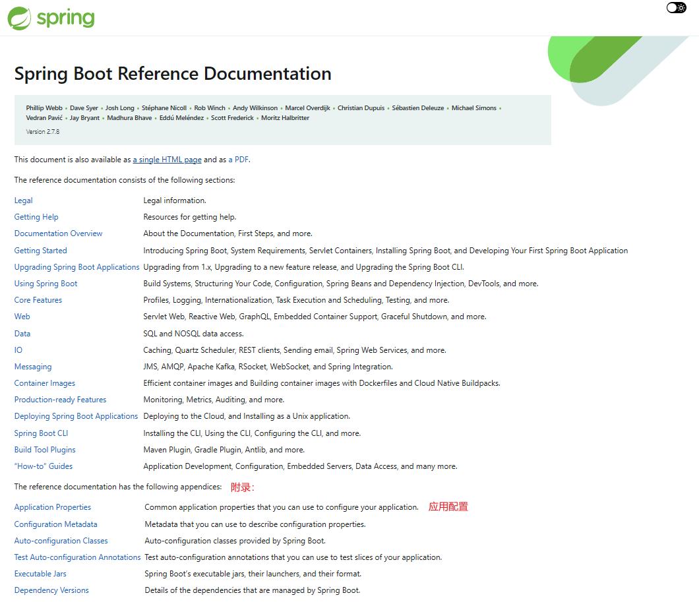
Task: Click author name Moritz Halbritter
Action: click(x=286, y=117)
